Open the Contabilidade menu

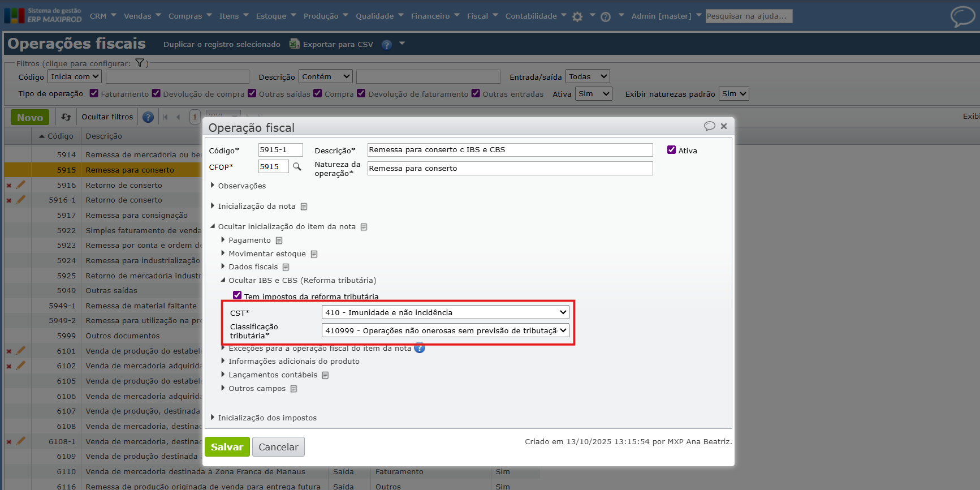coord(536,16)
